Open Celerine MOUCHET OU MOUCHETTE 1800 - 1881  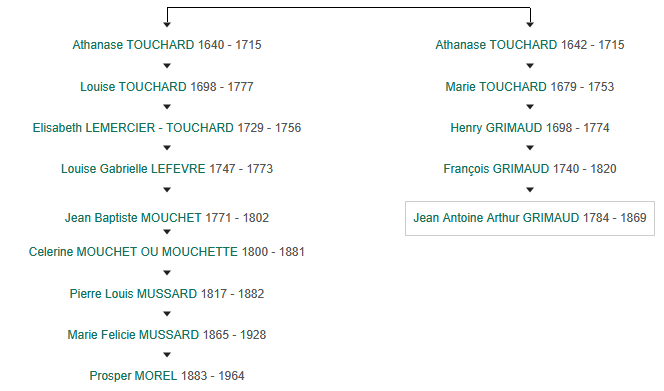(167, 252)
